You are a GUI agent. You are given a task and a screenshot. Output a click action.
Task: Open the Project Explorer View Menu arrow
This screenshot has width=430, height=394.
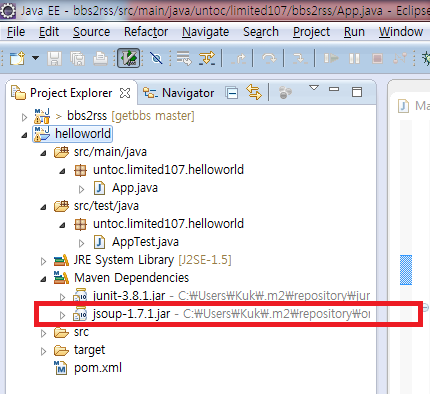point(314,88)
